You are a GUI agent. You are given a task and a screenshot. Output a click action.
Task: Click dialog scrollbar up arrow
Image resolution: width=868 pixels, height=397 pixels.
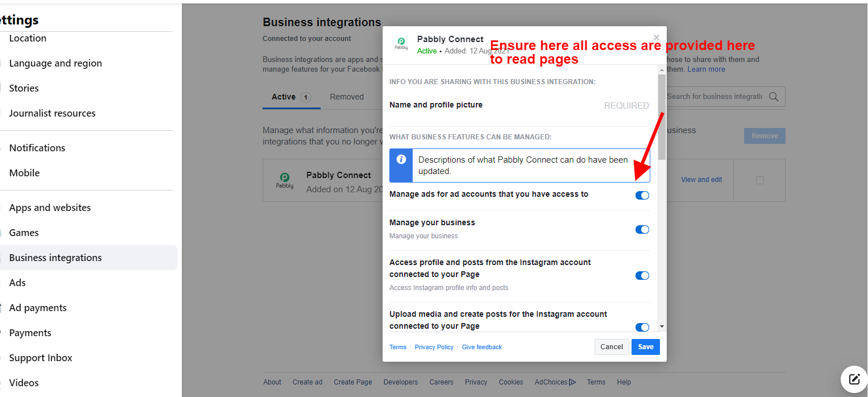click(x=661, y=69)
